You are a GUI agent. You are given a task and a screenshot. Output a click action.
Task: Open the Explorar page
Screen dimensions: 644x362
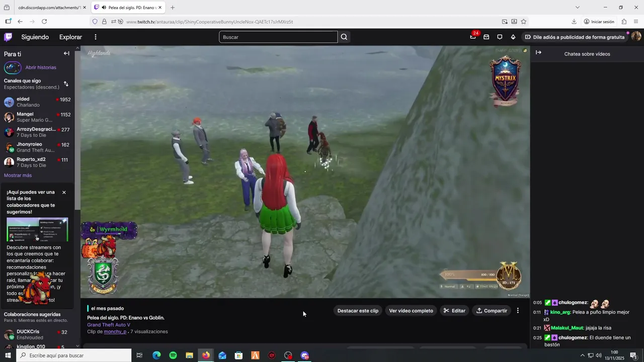pyautogui.click(x=70, y=37)
